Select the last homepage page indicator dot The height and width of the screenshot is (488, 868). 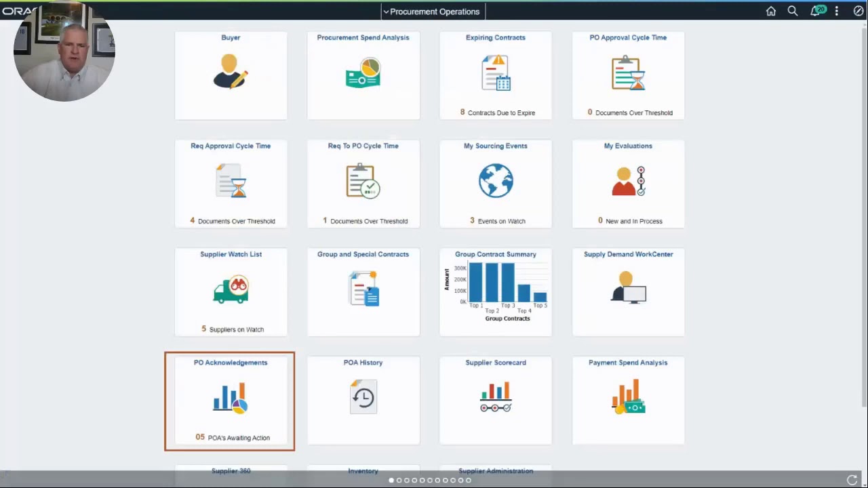tap(468, 480)
